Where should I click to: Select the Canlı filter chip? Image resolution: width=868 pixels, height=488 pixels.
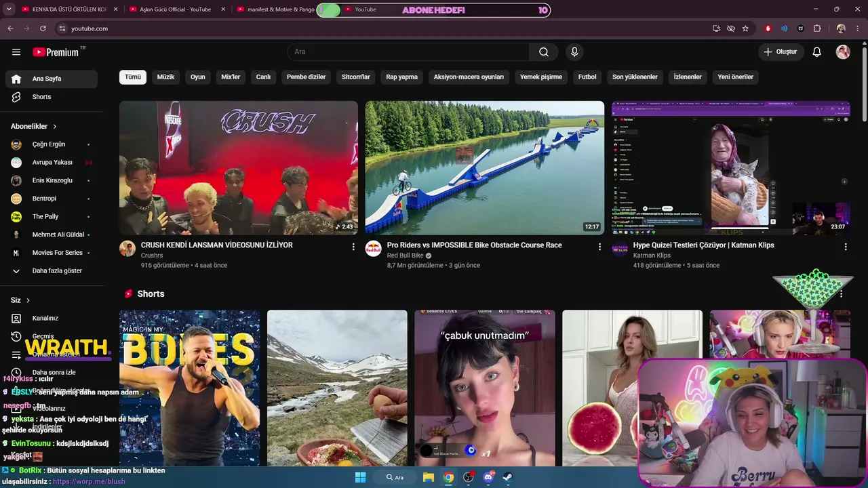point(263,77)
